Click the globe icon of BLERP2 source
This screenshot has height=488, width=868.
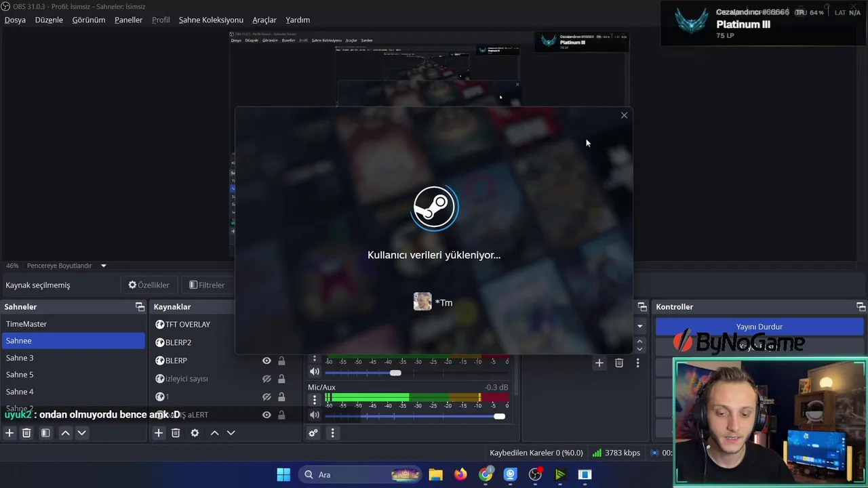[x=160, y=342]
